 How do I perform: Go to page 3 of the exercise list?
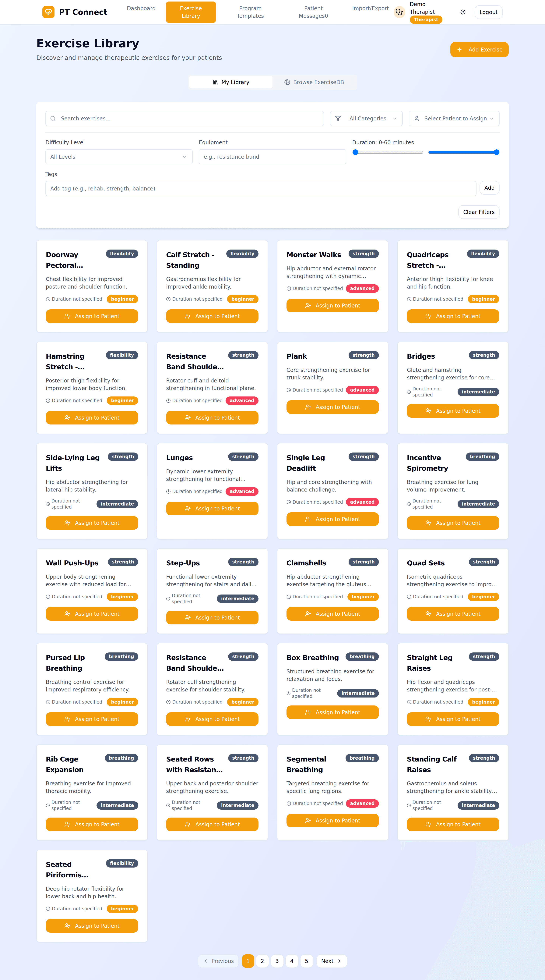click(x=277, y=961)
